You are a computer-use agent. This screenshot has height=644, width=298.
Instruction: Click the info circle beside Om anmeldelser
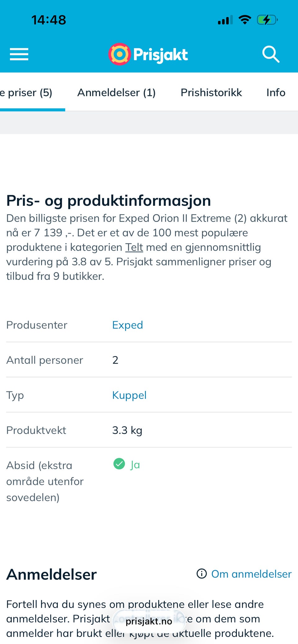(202, 574)
